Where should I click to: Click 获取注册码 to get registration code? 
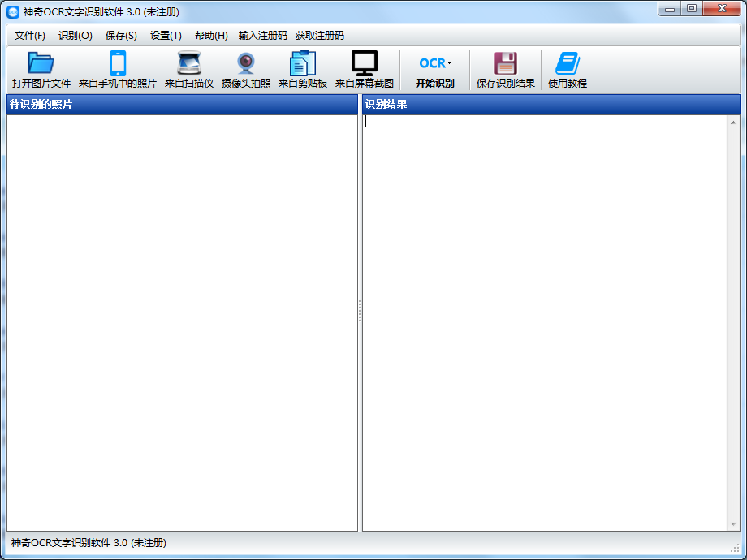(x=320, y=36)
